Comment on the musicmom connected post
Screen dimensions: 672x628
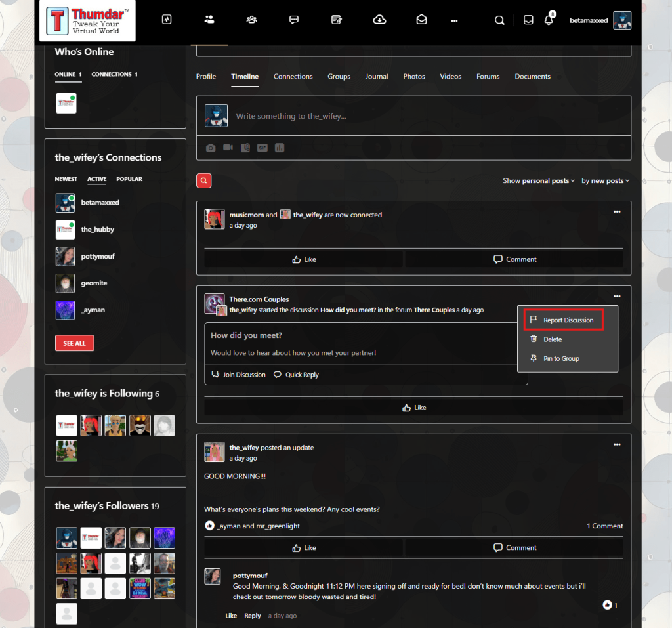click(x=514, y=259)
